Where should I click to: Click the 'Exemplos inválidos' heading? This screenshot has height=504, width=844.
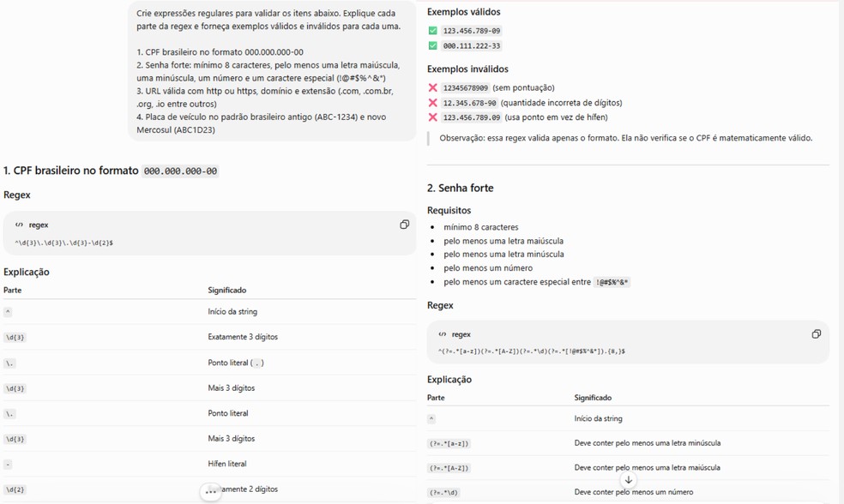(x=467, y=69)
